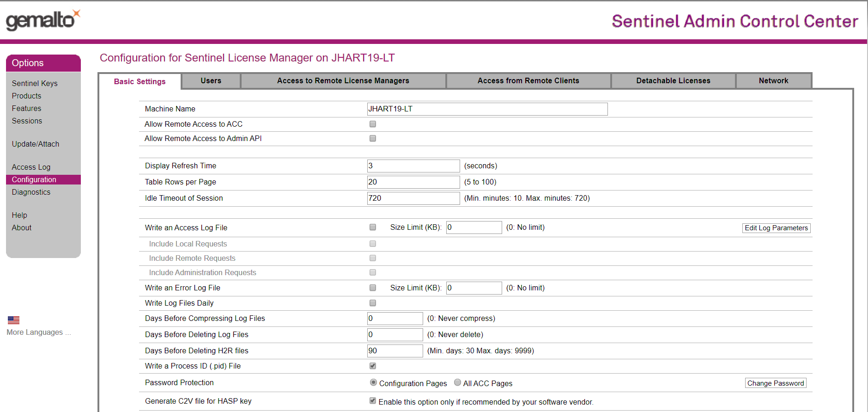Viewport: 868px width, 412px height.
Task: Toggle Include Remote Requests checkbox
Action: coord(373,258)
